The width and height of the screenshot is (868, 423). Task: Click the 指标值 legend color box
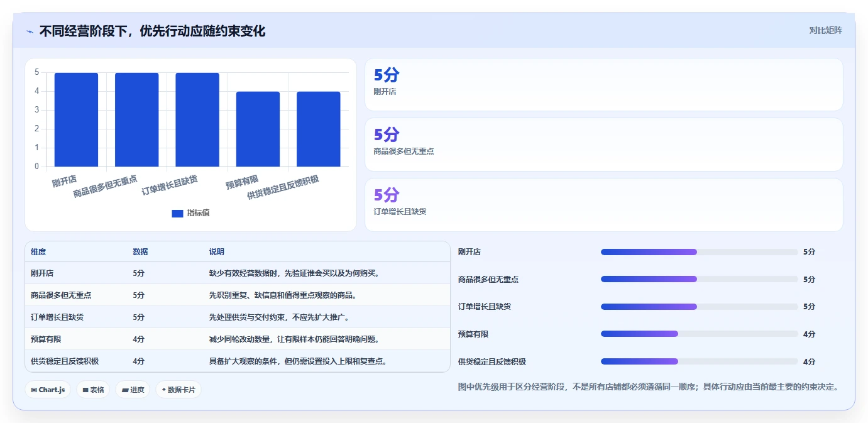click(177, 214)
